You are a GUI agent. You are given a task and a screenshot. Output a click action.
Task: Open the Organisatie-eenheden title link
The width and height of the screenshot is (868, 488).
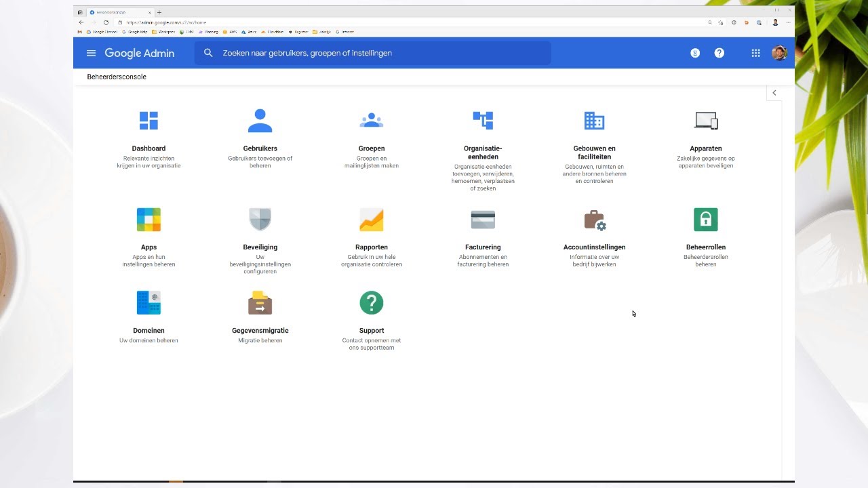pyautogui.click(x=483, y=152)
